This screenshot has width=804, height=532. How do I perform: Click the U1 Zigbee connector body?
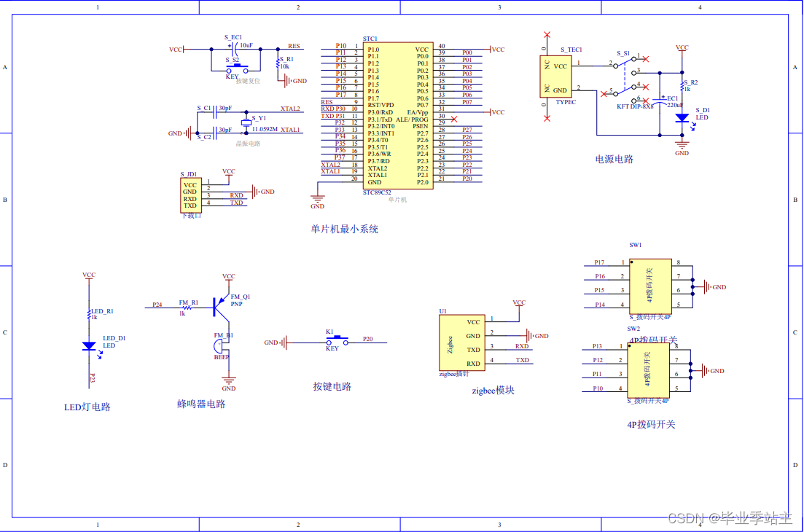(x=462, y=343)
